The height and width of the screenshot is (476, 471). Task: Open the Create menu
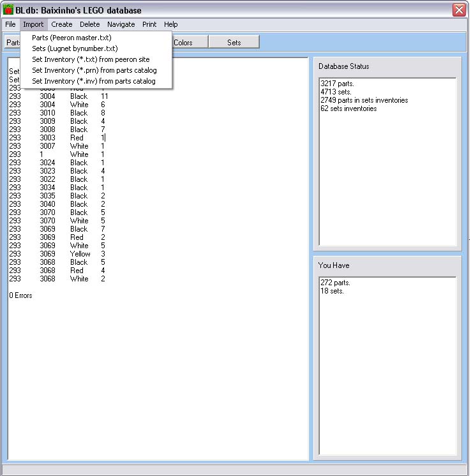[x=62, y=24]
